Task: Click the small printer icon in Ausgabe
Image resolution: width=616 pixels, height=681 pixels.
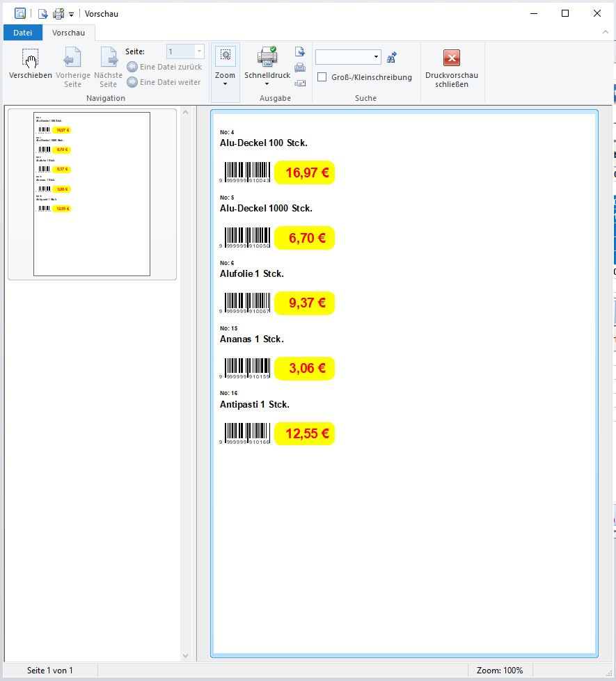Action: (x=300, y=67)
